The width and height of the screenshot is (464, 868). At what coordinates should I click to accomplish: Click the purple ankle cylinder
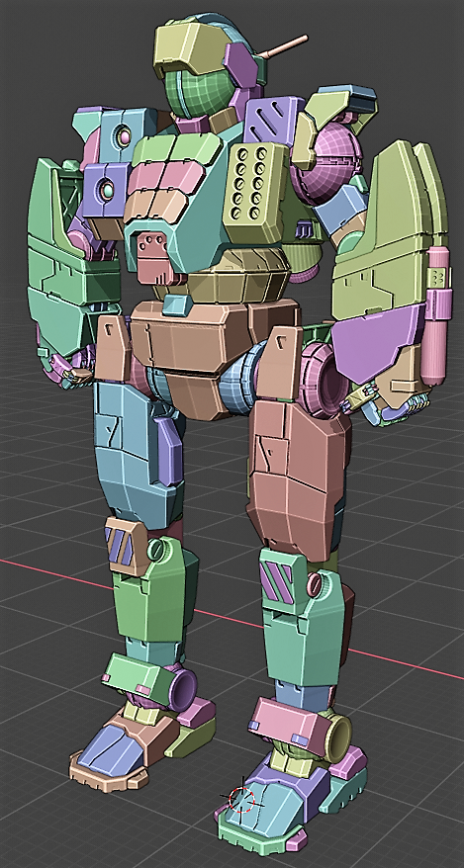183,689
